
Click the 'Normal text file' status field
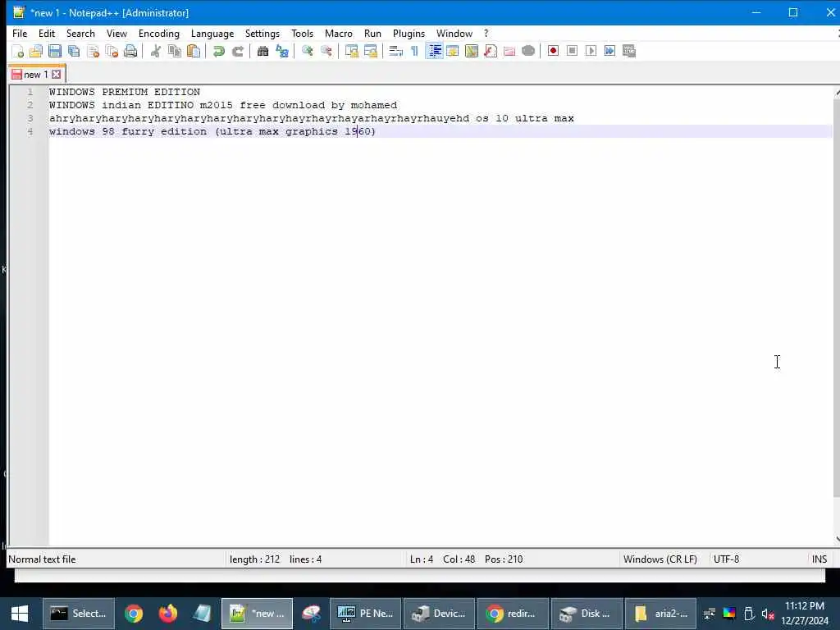click(42, 559)
